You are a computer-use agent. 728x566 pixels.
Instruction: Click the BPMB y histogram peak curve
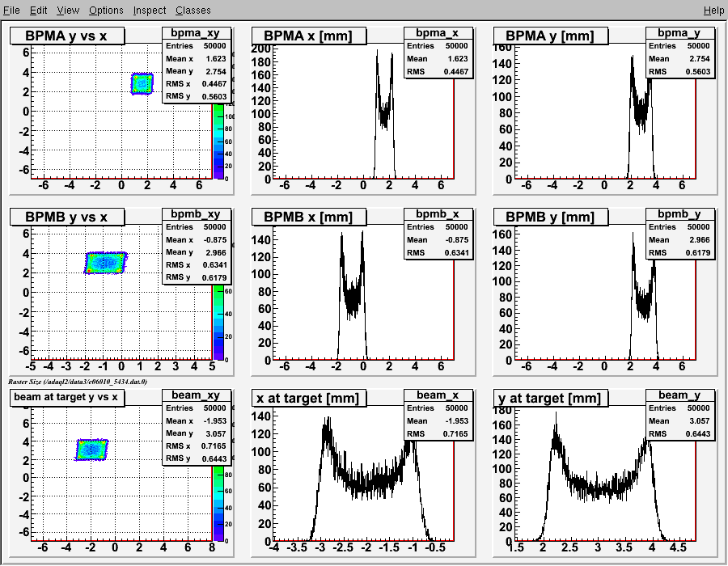coord(644,297)
